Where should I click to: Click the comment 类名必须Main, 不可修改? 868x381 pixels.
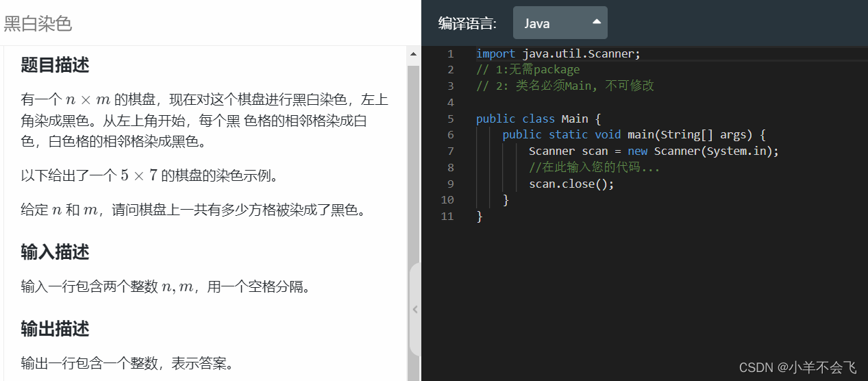(565, 86)
